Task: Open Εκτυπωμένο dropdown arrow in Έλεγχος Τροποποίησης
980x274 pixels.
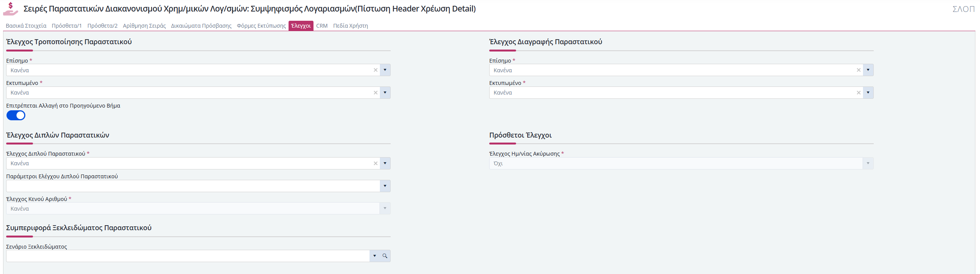Action: coord(385,93)
